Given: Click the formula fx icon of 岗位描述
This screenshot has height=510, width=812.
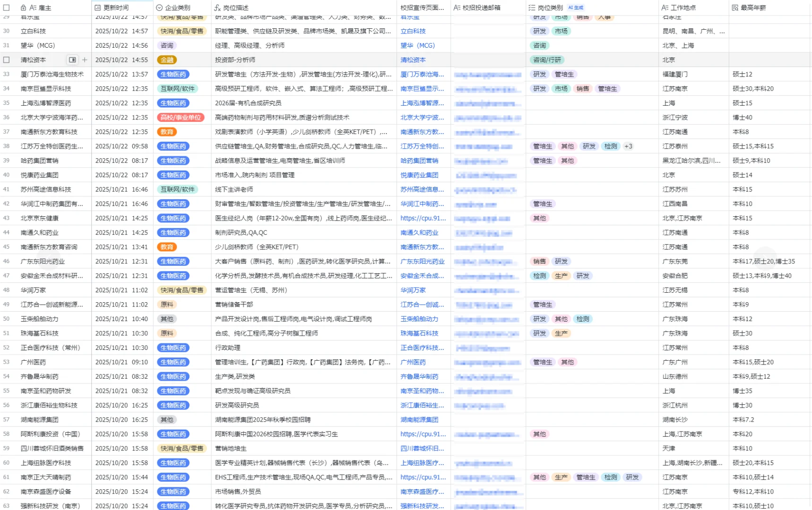Looking at the screenshot, I should tap(217, 8).
